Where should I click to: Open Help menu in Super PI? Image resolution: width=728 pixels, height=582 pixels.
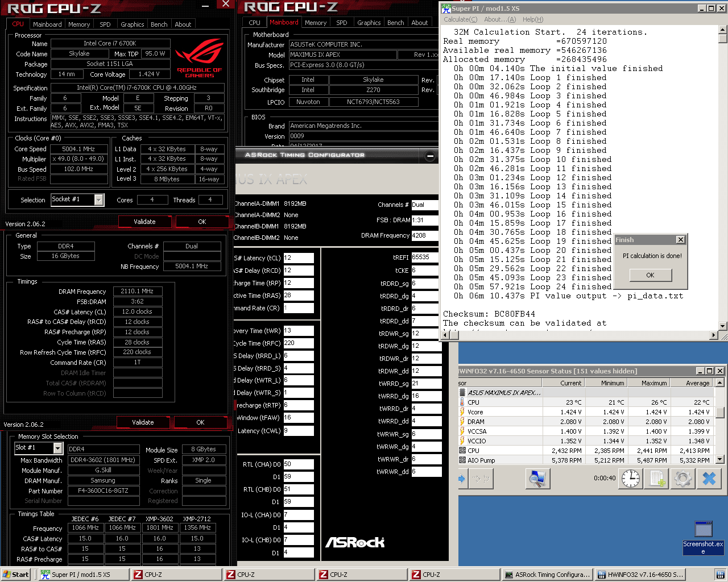[533, 19]
